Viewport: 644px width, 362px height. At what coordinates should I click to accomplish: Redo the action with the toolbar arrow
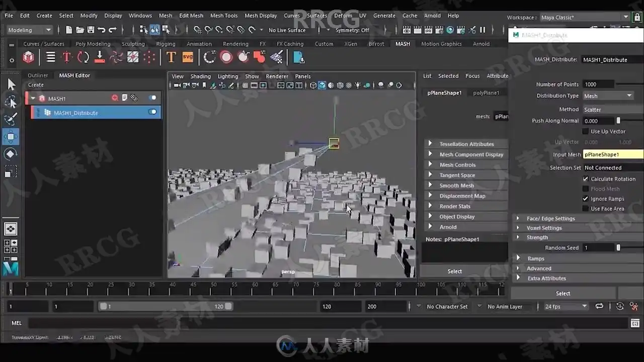click(113, 30)
